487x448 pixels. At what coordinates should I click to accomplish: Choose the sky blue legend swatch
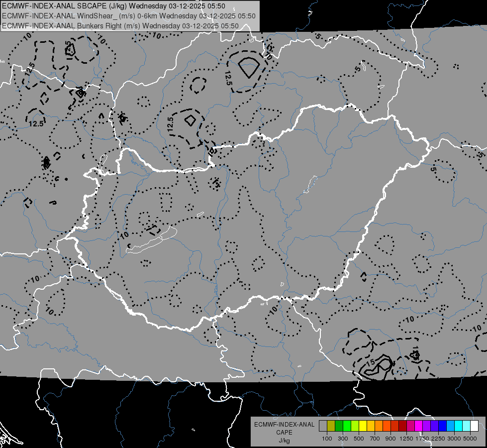pyautogui.click(x=450, y=426)
